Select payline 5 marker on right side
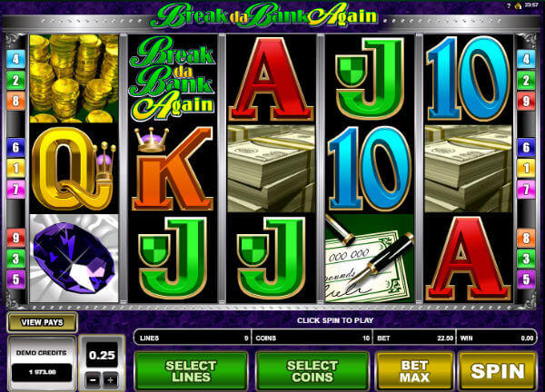 click(526, 279)
